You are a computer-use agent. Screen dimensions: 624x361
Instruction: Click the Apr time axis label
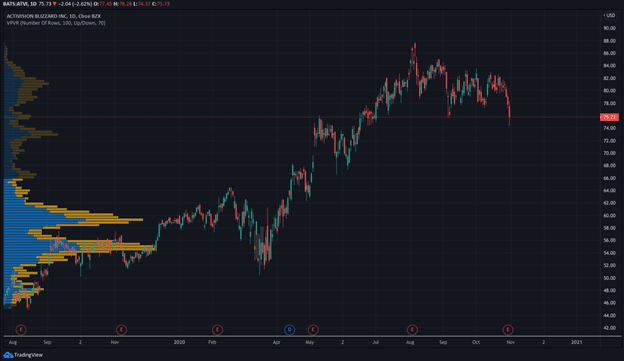[277, 342]
